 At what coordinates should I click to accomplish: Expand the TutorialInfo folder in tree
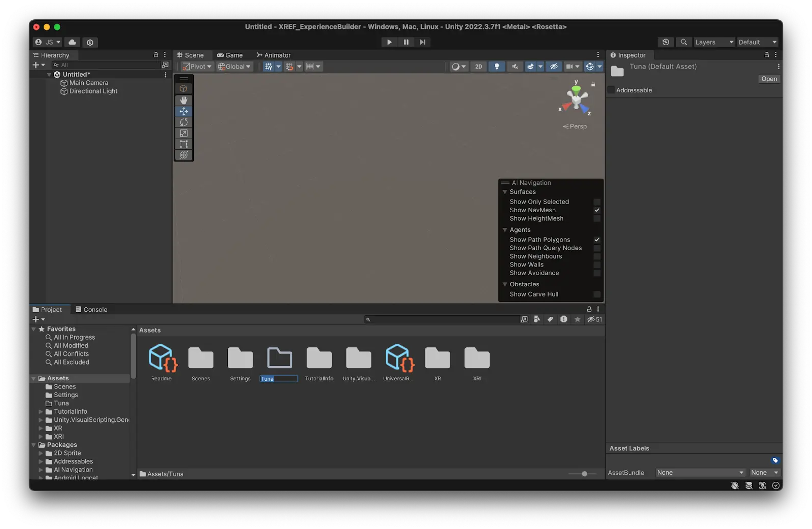tap(41, 412)
